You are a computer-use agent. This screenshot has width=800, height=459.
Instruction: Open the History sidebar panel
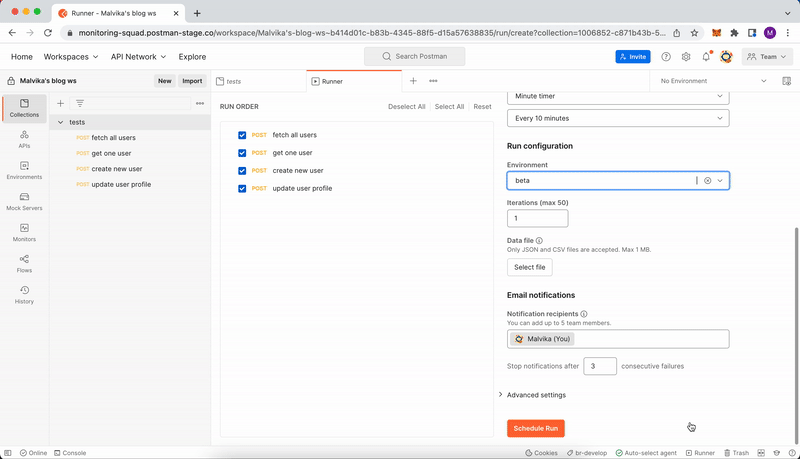pyautogui.click(x=24, y=295)
